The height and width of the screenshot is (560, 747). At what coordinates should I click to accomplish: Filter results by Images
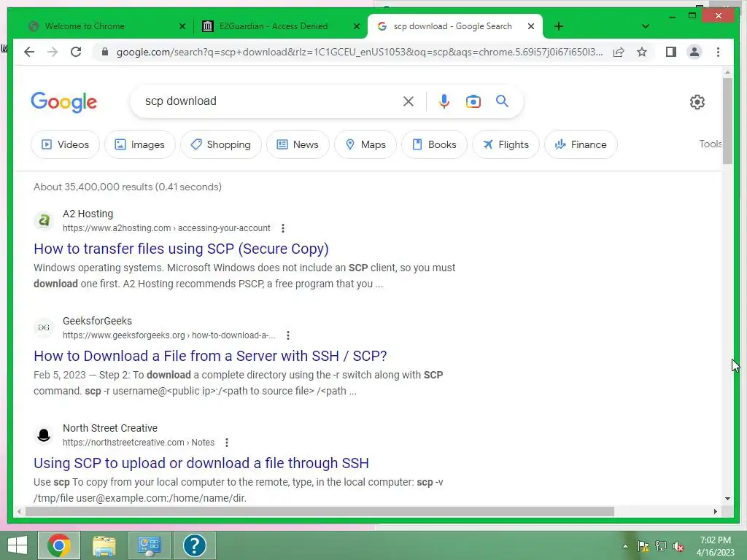click(140, 144)
